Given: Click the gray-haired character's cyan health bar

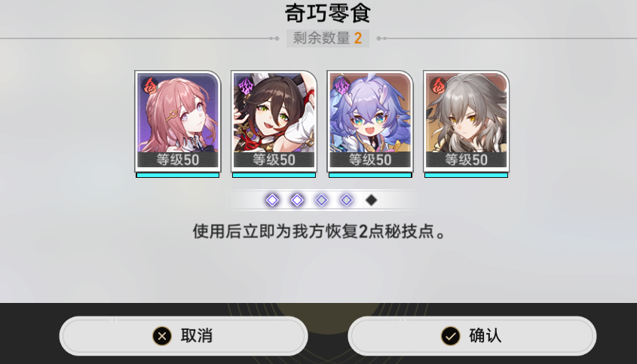Looking at the screenshot, I should tap(466, 176).
